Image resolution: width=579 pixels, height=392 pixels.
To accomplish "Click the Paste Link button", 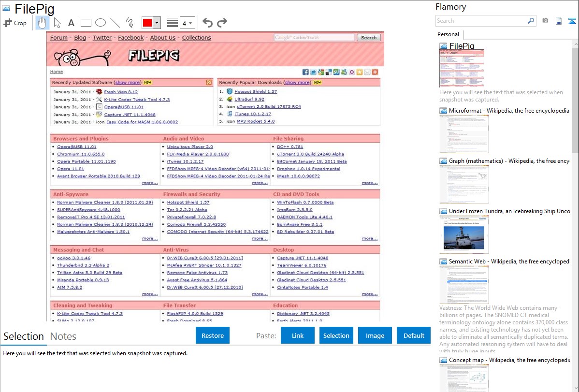I will 298,335.
